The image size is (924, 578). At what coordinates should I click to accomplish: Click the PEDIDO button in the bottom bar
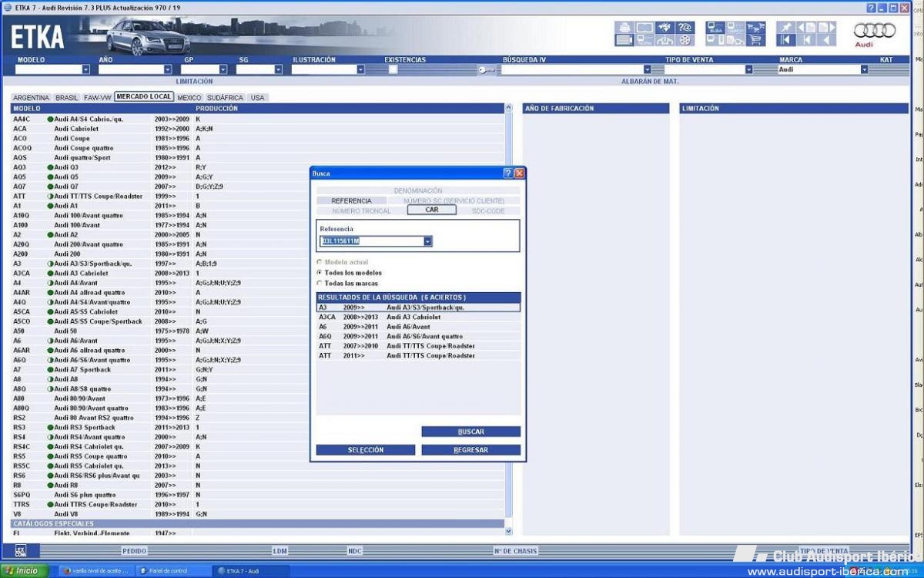(134, 551)
